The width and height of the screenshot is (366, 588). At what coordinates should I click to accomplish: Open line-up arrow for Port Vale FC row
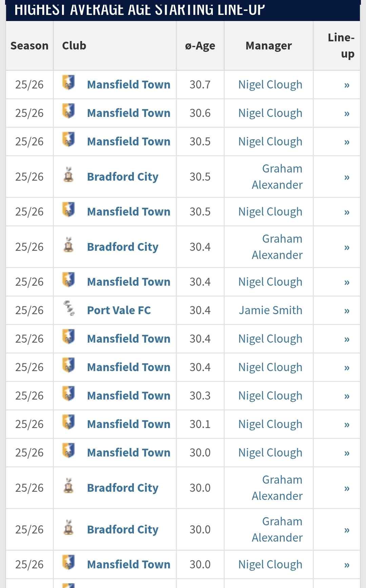tap(347, 311)
